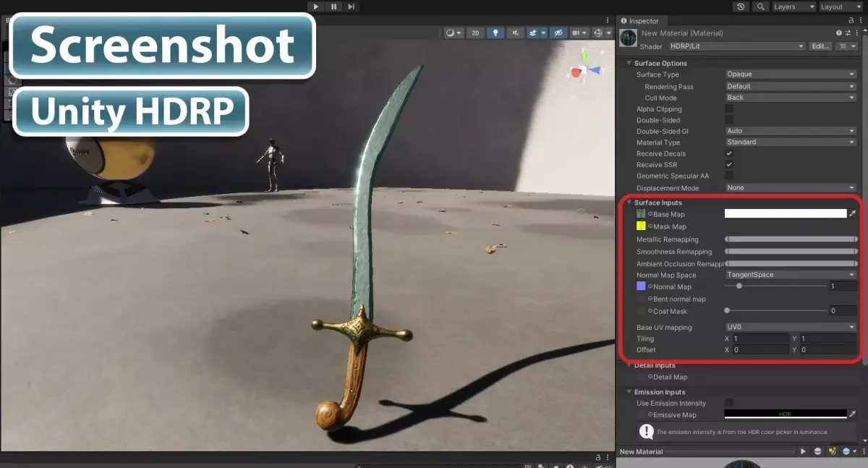The height and width of the screenshot is (468, 868).
Task: Click the Play button in top toolbar
Action: point(315,7)
